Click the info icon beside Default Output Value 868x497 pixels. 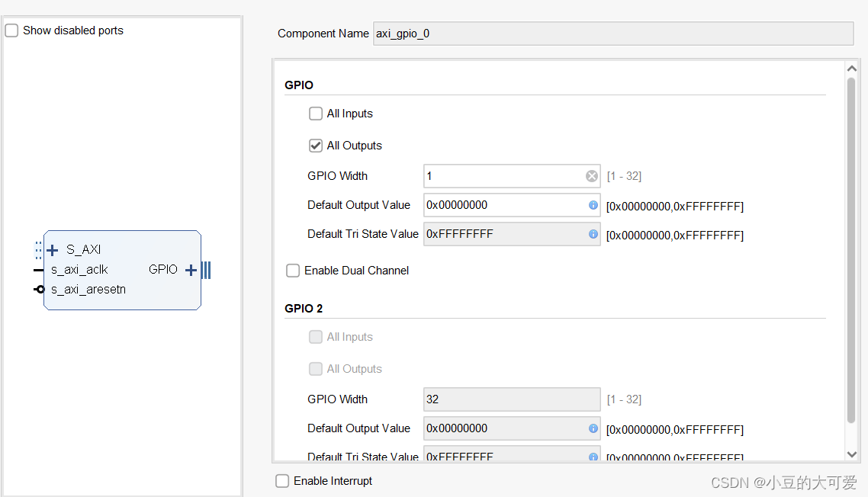pos(592,205)
